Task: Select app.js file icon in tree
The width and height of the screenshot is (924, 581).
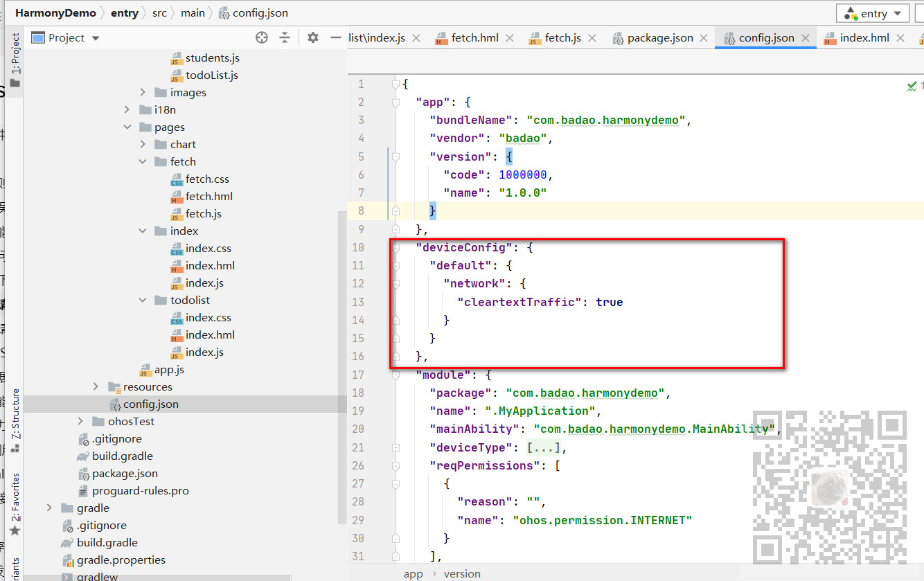Action: (x=145, y=370)
